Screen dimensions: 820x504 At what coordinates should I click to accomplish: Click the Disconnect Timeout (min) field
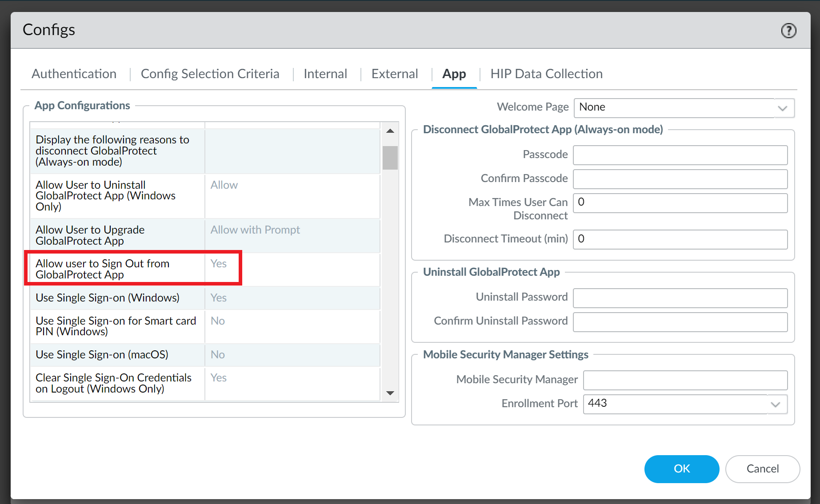coord(680,239)
